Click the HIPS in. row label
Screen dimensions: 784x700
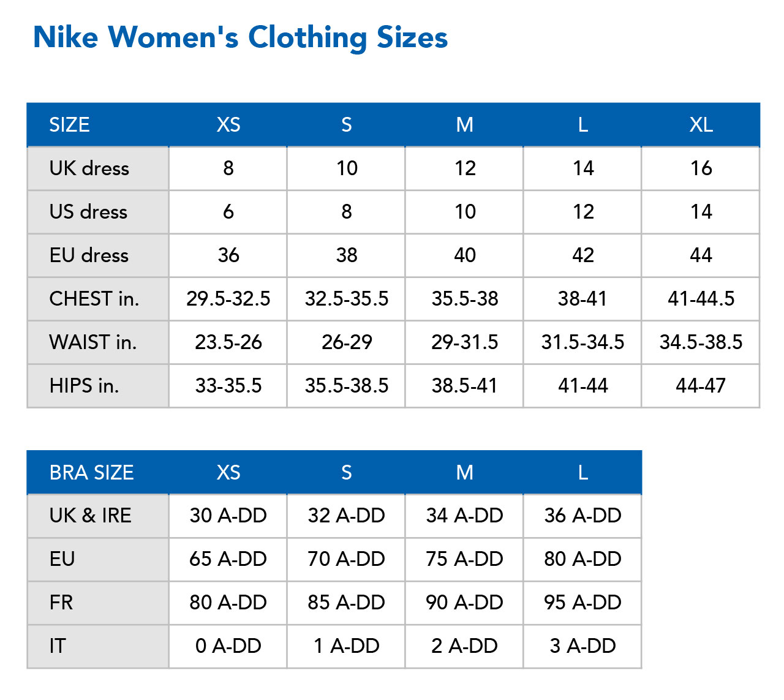click(84, 386)
